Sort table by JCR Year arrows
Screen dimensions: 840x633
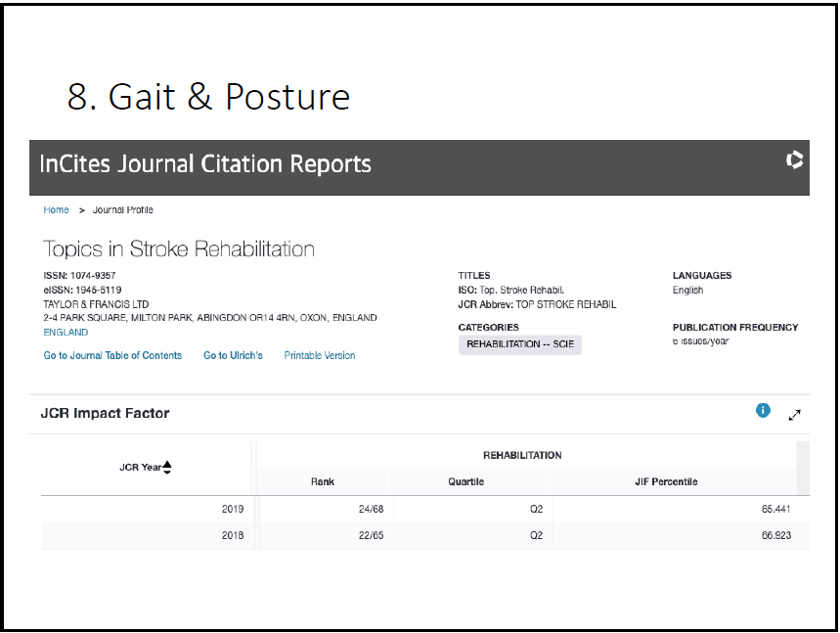click(167, 468)
